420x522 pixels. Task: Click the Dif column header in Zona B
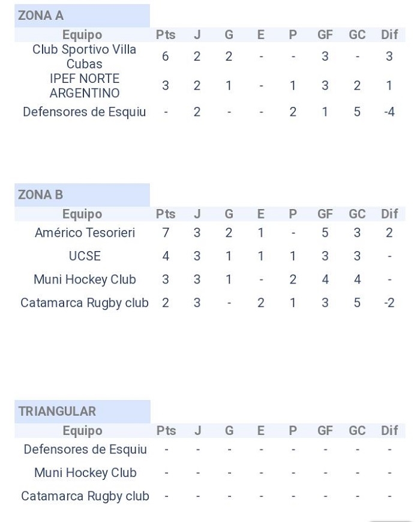[389, 214]
